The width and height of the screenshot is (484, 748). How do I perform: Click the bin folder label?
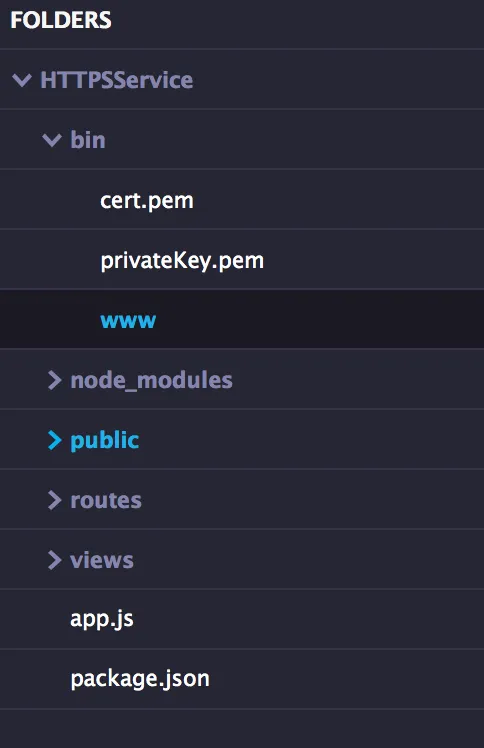point(88,140)
